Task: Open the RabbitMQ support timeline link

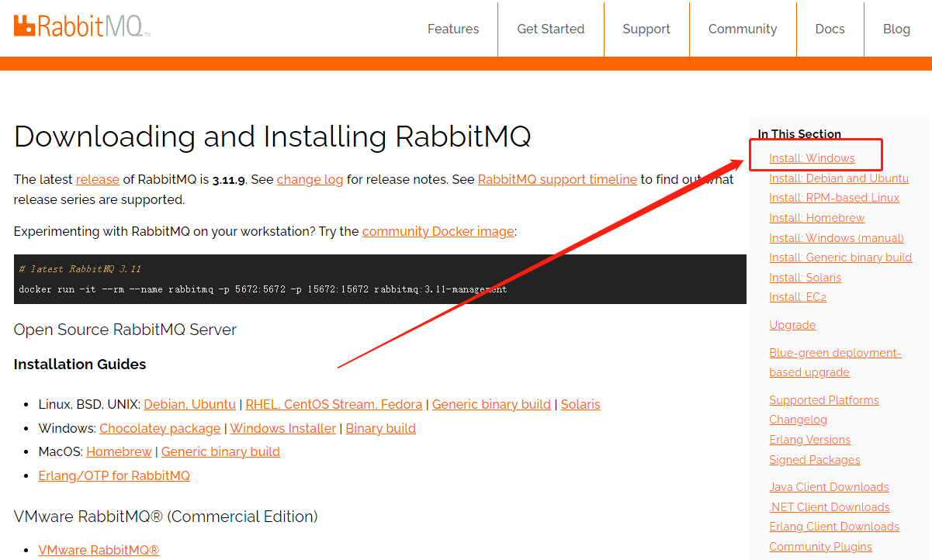Action: pos(557,179)
